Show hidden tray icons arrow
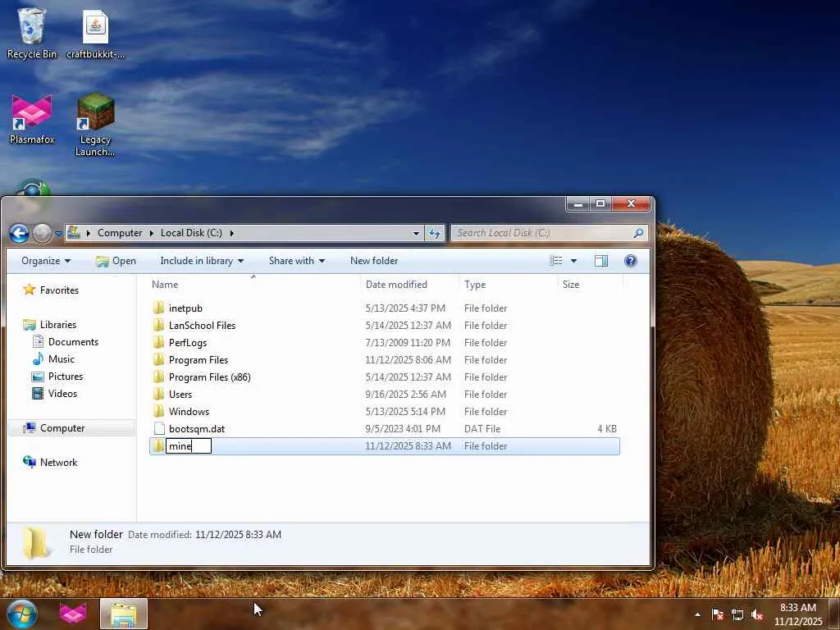Image resolution: width=840 pixels, height=630 pixels. coord(697,614)
